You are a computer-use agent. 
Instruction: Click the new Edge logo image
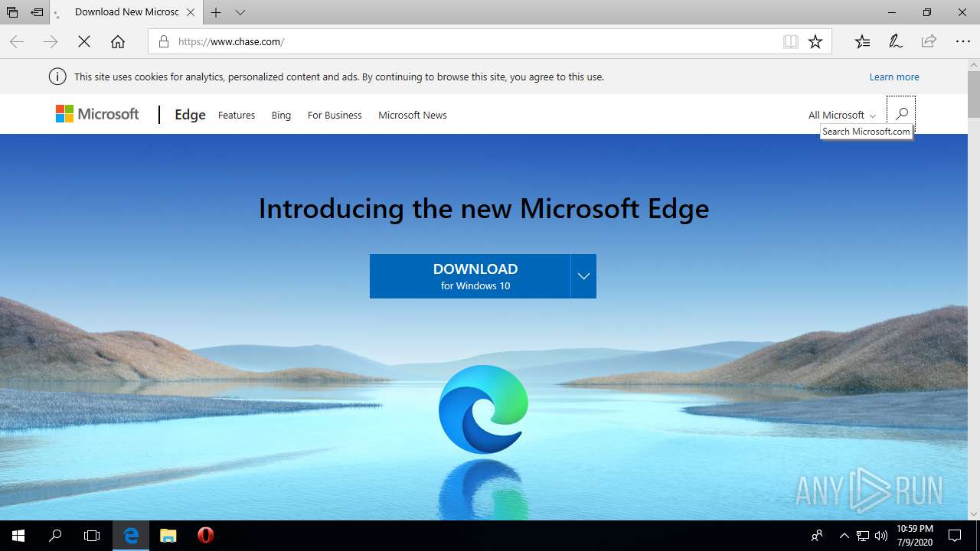click(484, 409)
